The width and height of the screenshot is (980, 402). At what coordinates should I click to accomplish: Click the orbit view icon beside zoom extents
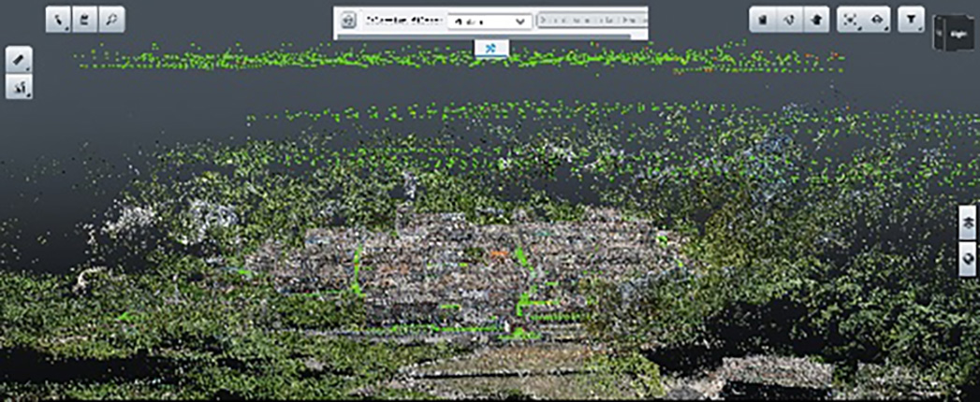pos(877,21)
